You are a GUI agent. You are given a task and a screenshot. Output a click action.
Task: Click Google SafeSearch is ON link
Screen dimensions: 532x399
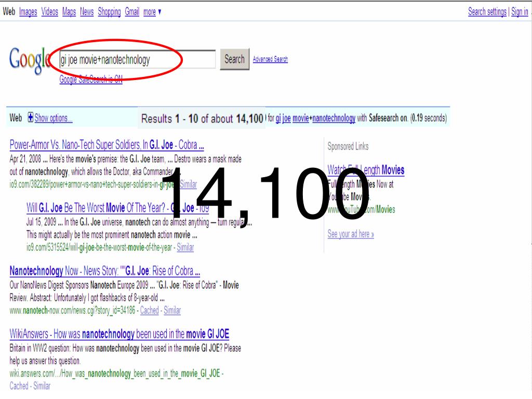click(91, 79)
